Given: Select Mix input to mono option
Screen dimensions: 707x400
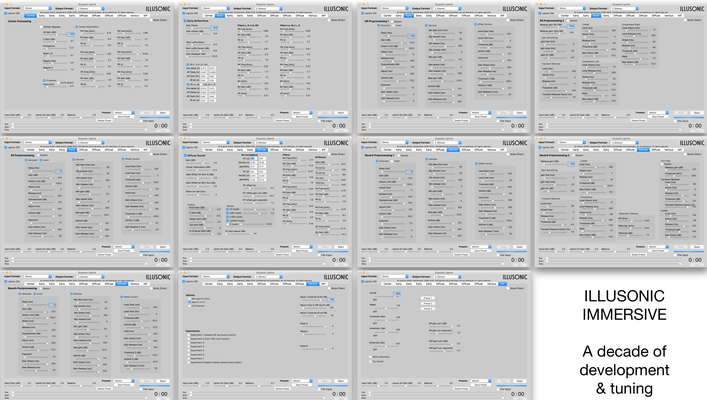Looking at the screenshot, I should (189, 299).
